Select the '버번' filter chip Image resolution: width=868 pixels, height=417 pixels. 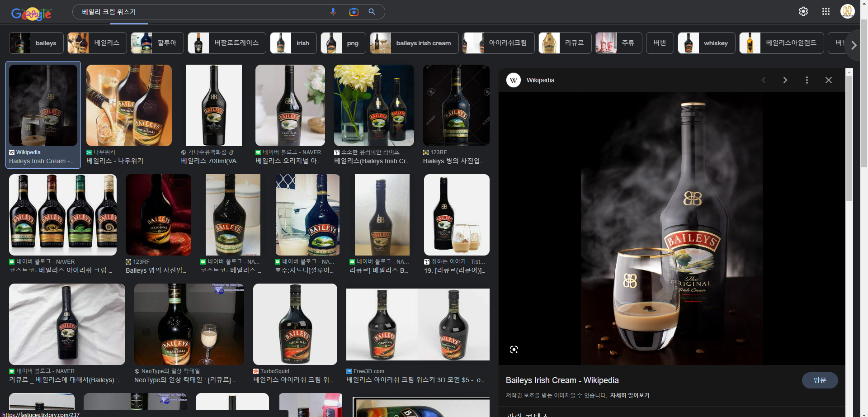[x=660, y=43]
